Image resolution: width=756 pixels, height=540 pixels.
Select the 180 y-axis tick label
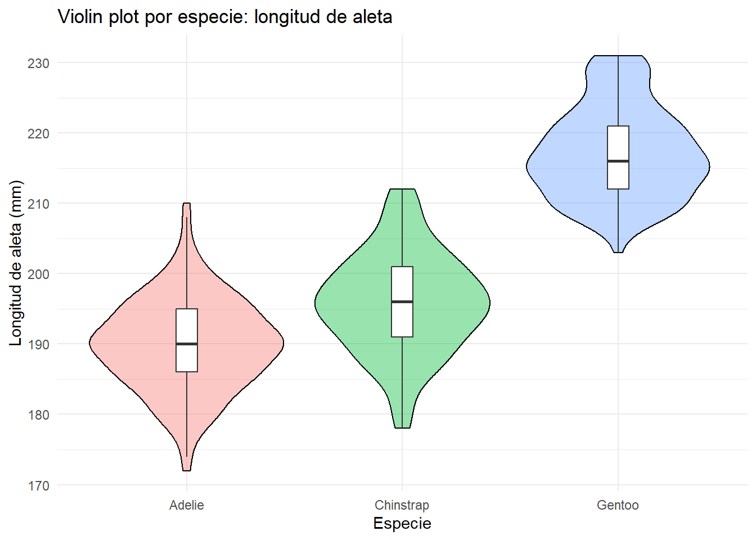(x=38, y=415)
